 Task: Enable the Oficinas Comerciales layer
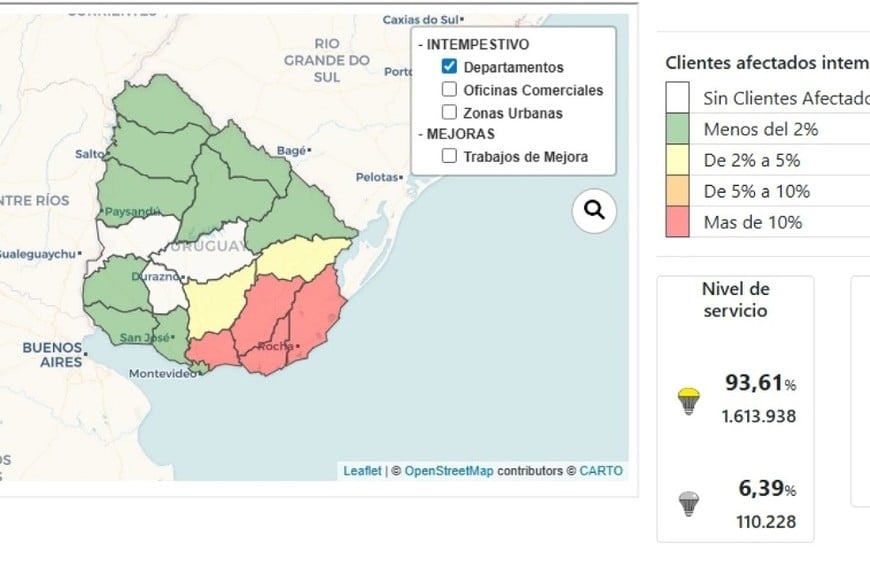[449, 90]
